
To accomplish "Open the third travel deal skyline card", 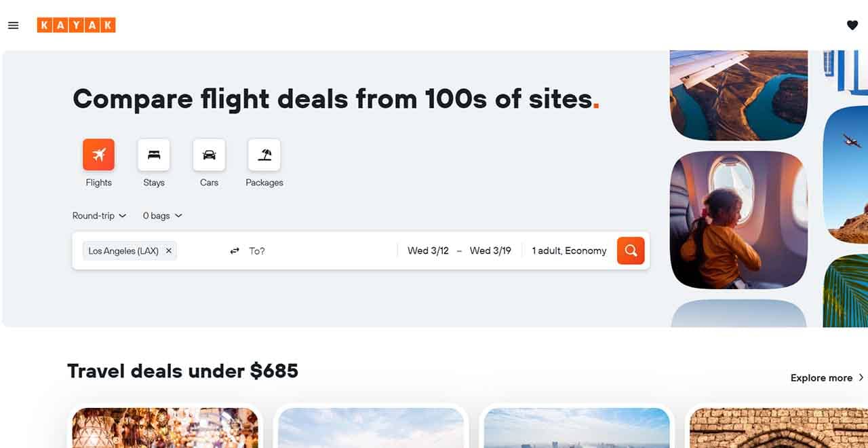I will (576, 428).
